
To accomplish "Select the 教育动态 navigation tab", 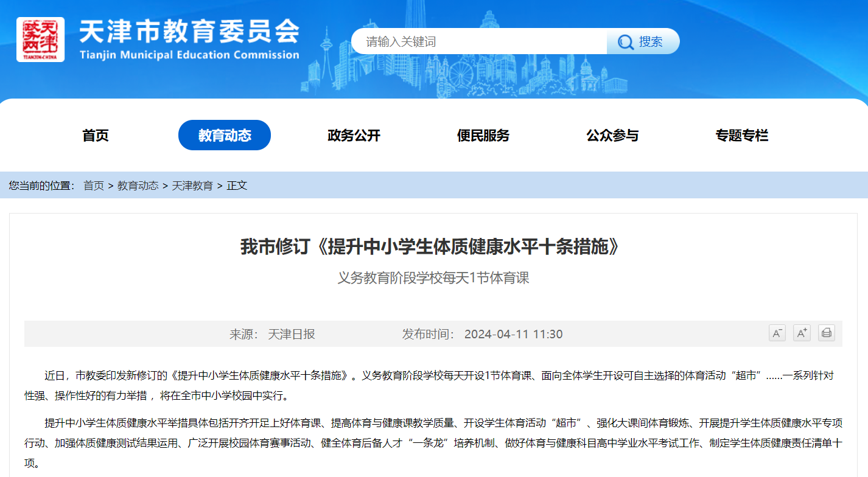I will pos(225,136).
